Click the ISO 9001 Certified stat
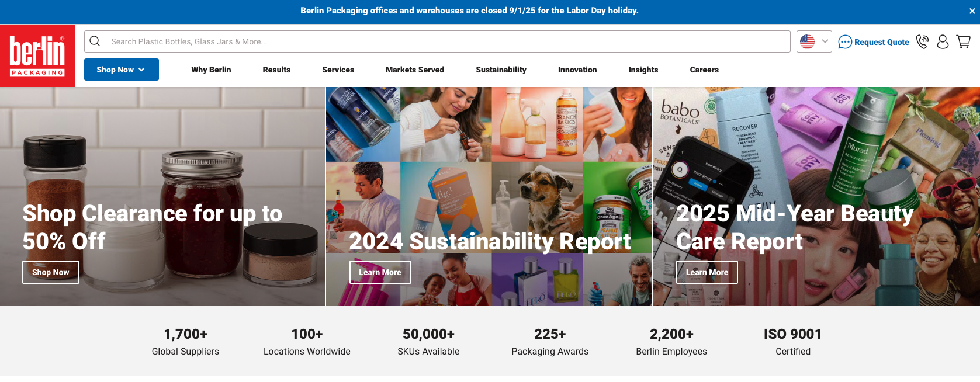The image size is (980, 382). tap(793, 342)
